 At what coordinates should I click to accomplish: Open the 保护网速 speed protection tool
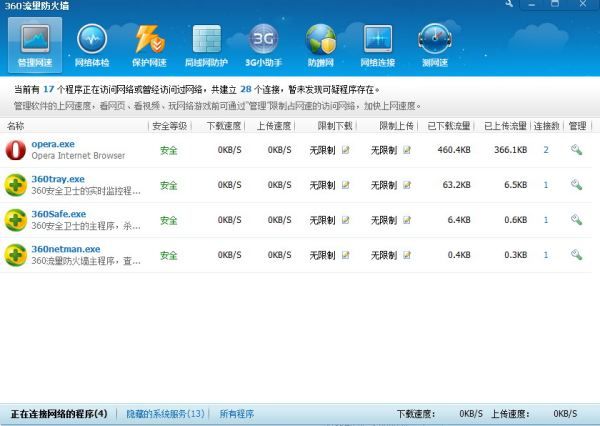(149, 45)
